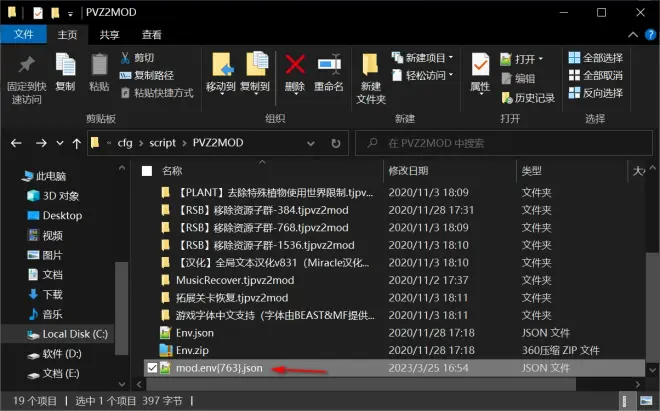This screenshot has height=411, width=660.
Task: Click the Copy icon in ribbon
Action: coord(65,66)
